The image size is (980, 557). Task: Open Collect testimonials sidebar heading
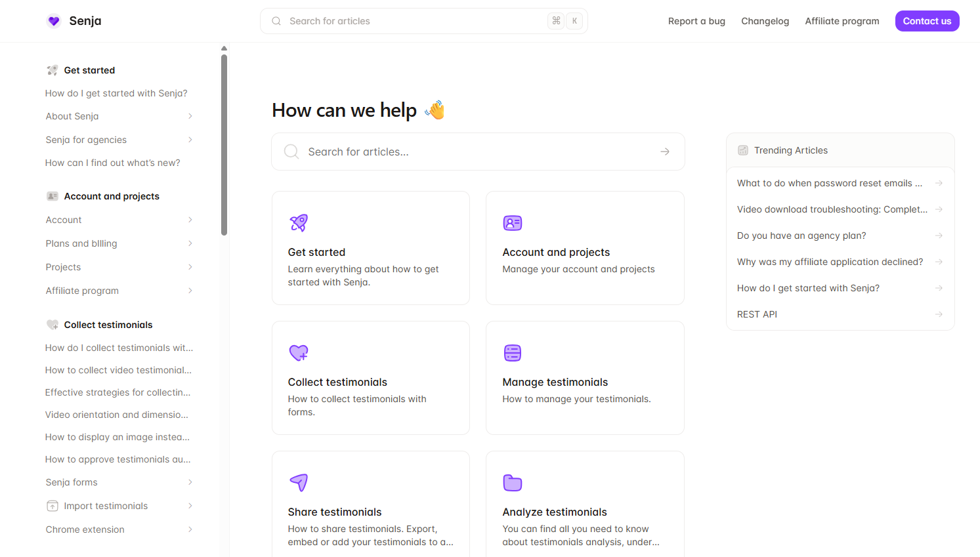point(108,325)
